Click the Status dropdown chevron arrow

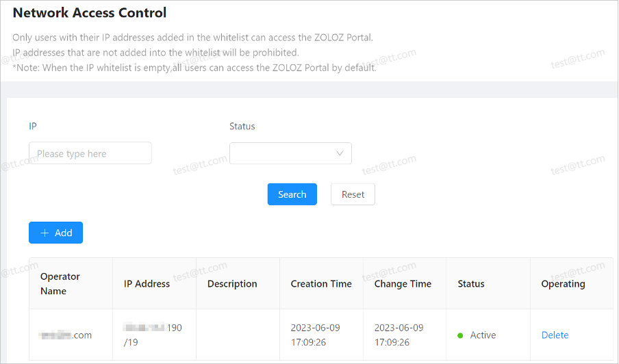(x=340, y=153)
